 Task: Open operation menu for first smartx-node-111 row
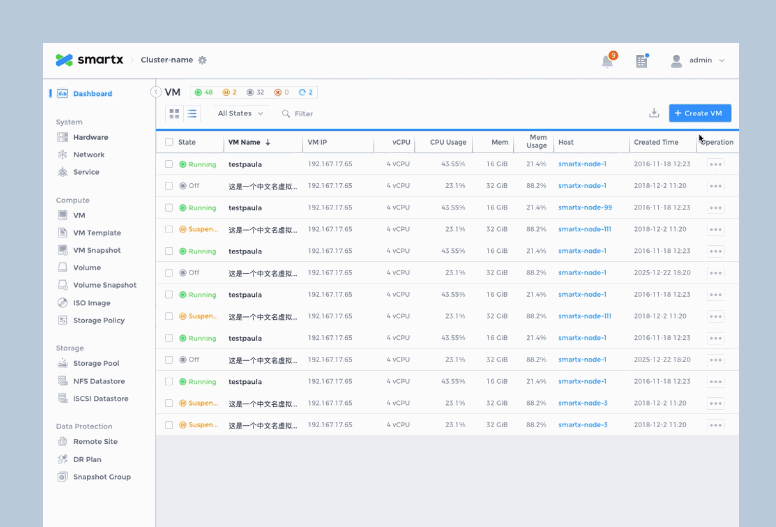(x=716, y=230)
